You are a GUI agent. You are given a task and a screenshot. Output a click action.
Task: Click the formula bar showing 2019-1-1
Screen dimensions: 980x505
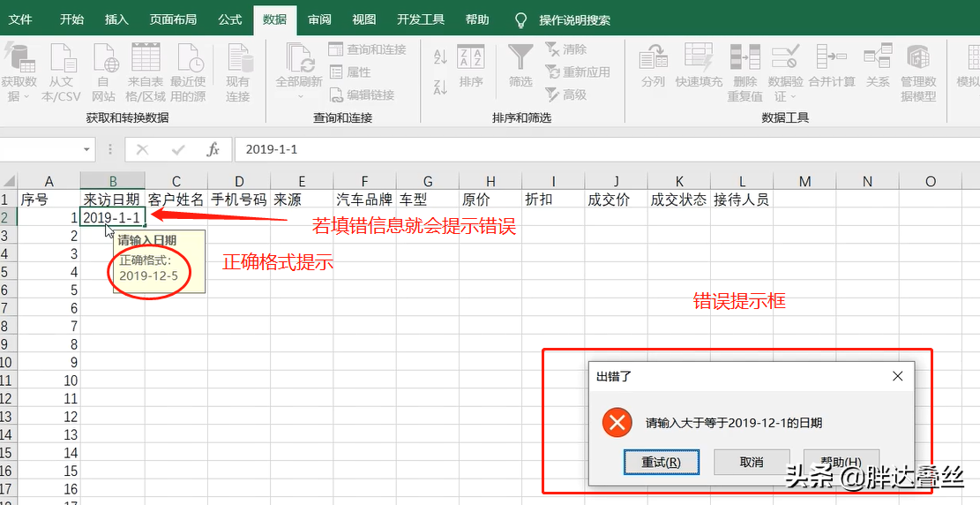click(x=606, y=149)
